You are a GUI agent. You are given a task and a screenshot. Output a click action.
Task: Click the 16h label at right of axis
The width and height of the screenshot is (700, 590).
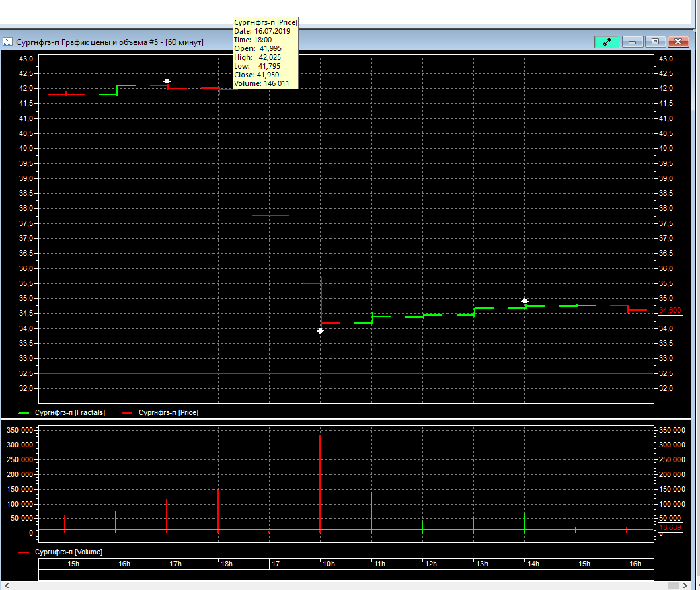635,564
